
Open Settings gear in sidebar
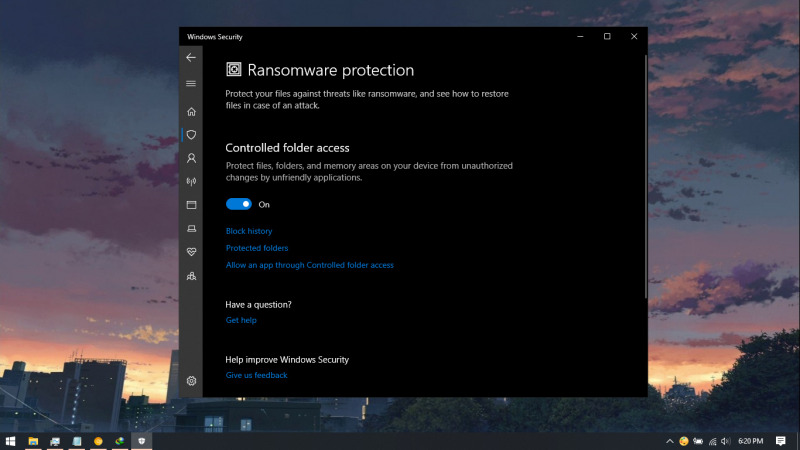(x=191, y=381)
